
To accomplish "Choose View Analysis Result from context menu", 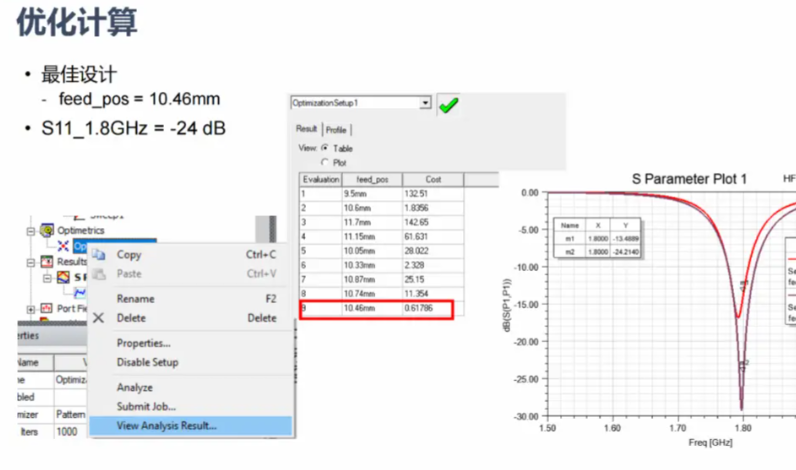I will 166,426.
